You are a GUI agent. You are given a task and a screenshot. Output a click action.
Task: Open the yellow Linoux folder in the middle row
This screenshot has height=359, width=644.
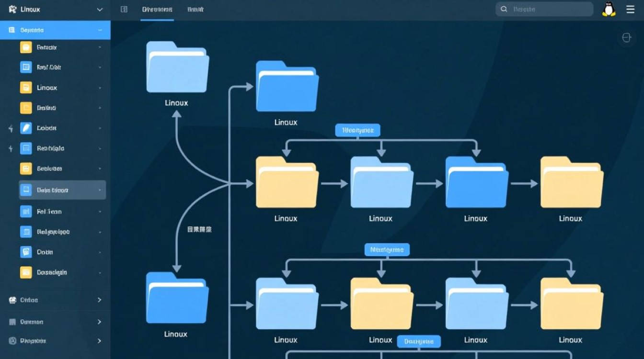[x=286, y=182]
